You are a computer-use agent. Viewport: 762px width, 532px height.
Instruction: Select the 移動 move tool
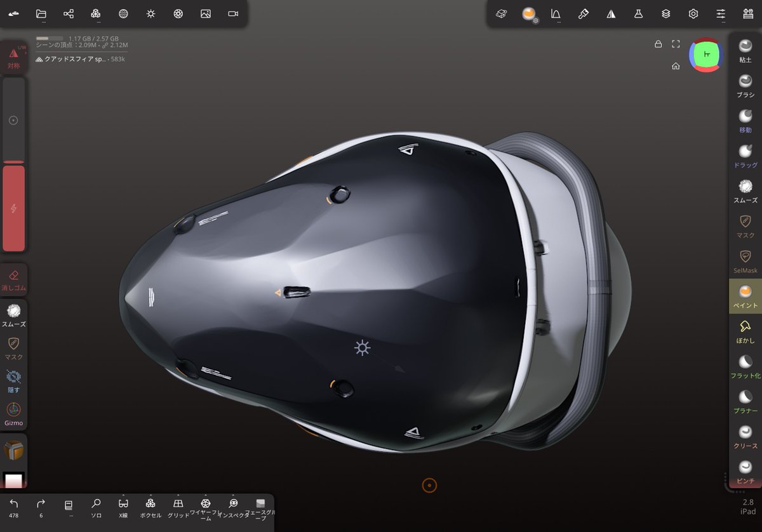(745, 121)
